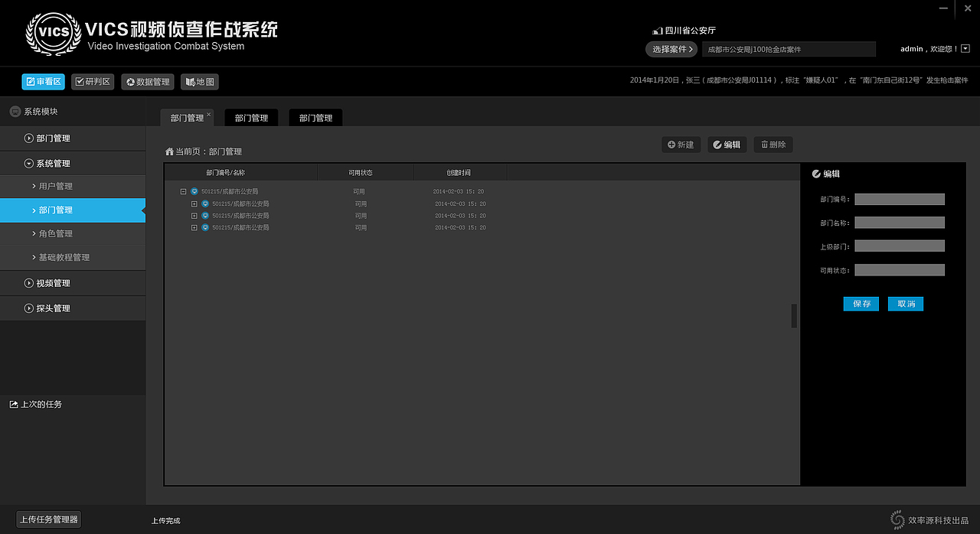Click the 编辑 toolbar button

pos(727,145)
